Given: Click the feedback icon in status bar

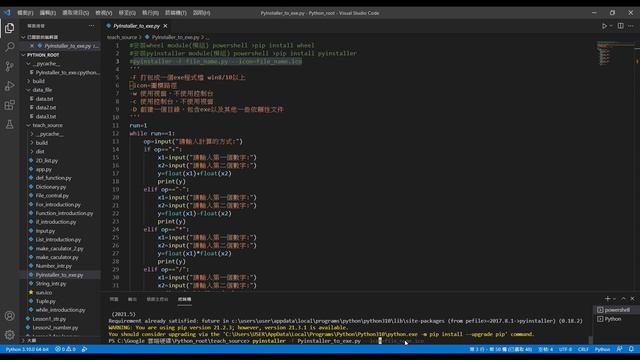Looking at the screenshot, I should click(x=620, y=349).
